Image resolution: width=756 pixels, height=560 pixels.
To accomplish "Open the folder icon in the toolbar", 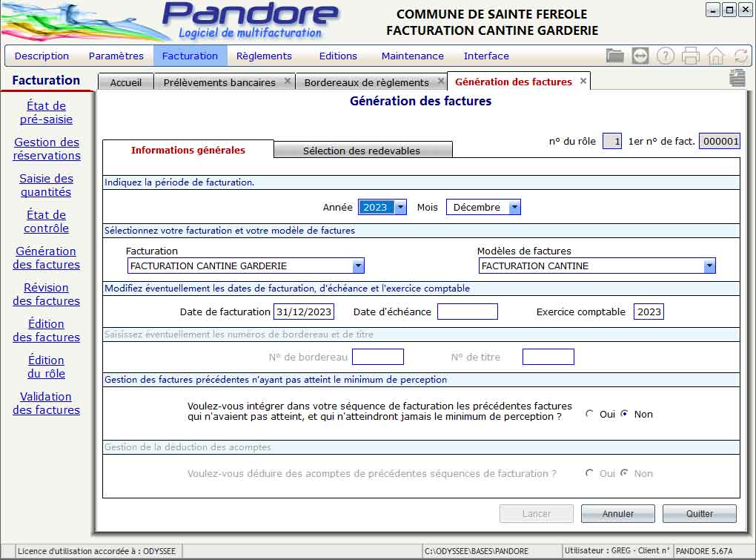I will 614,56.
